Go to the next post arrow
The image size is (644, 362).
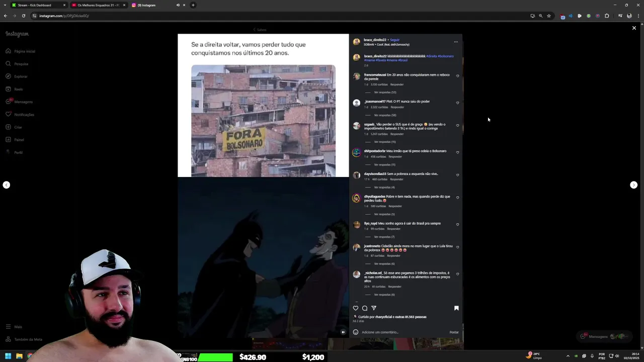pyautogui.click(x=634, y=185)
